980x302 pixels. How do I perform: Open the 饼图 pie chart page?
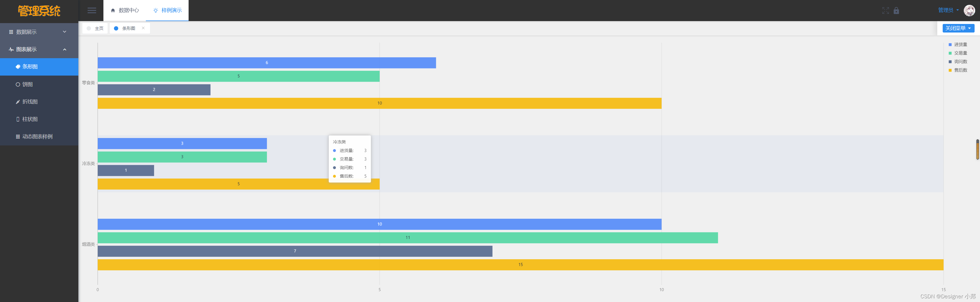[x=27, y=84]
